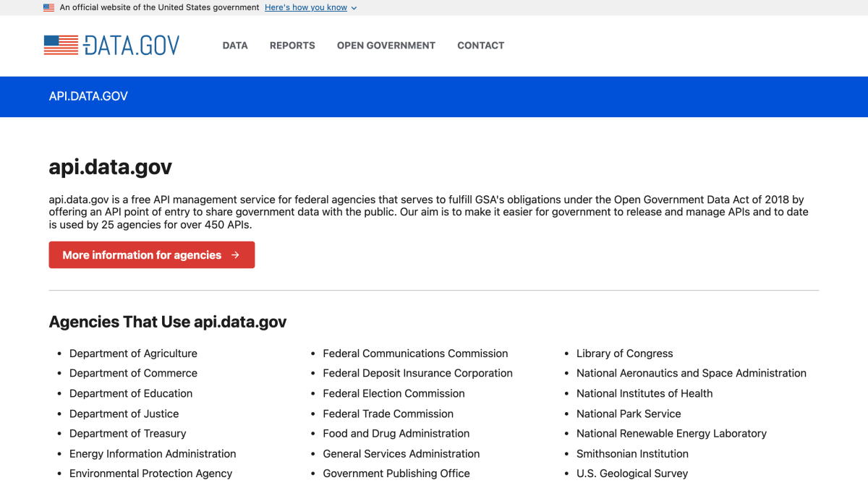This screenshot has height=488, width=868.
Task: Select Government Publishing Office list item
Action: (396, 474)
